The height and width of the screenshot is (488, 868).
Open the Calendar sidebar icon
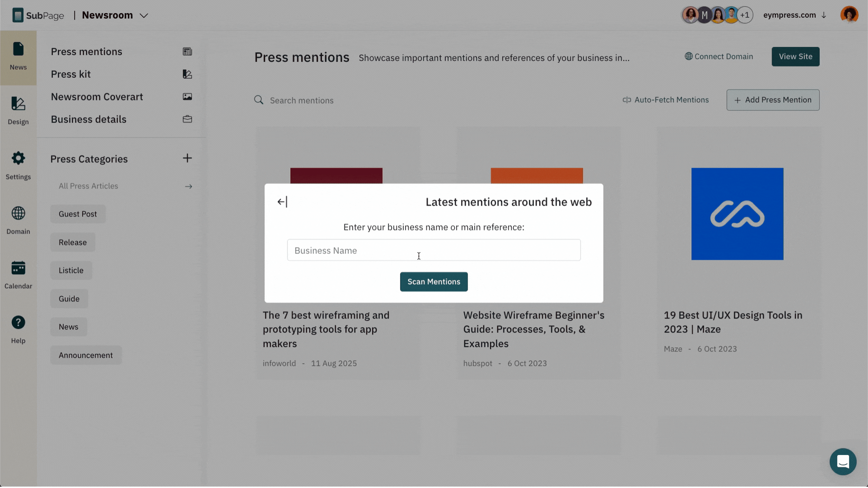pos(18,268)
